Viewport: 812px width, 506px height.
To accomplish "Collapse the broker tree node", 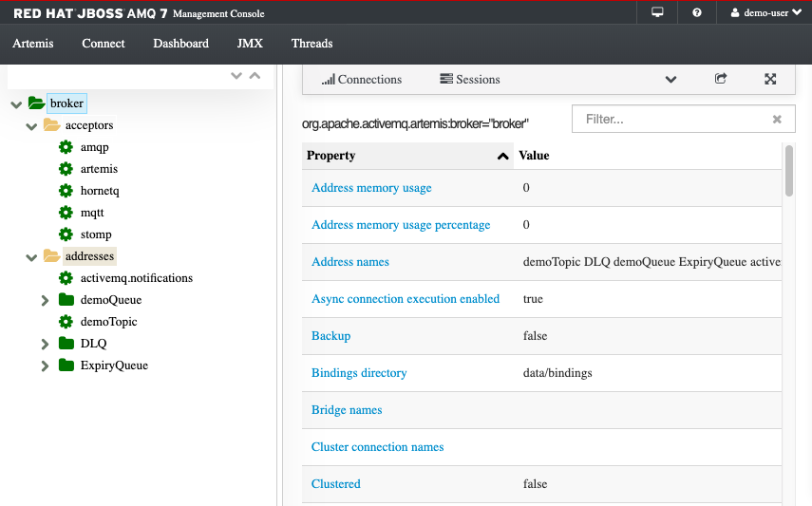I will [x=16, y=104].
